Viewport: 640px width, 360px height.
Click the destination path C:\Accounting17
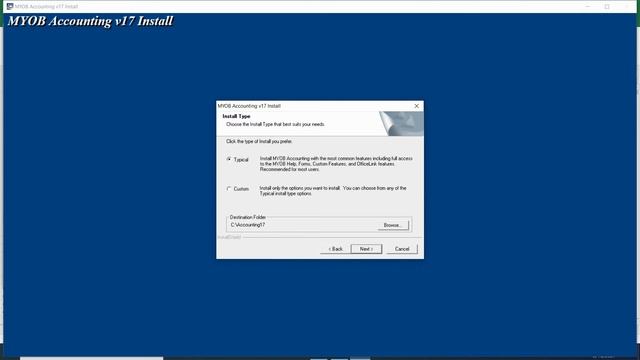tap(248, 225)
